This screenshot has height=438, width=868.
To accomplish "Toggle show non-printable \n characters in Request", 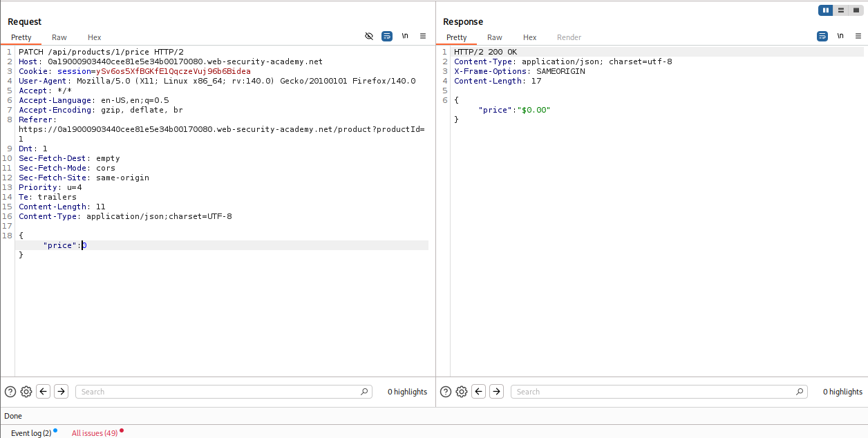I will (405, 36).
